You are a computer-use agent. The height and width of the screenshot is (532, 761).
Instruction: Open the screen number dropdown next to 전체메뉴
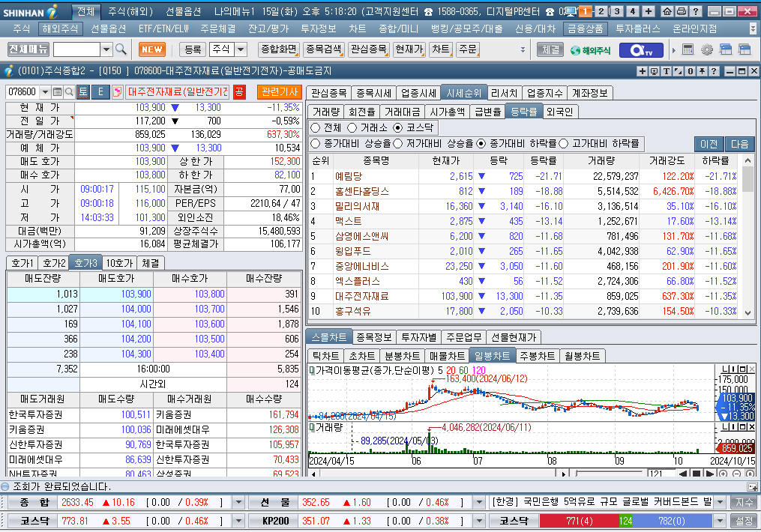(106, 49)
